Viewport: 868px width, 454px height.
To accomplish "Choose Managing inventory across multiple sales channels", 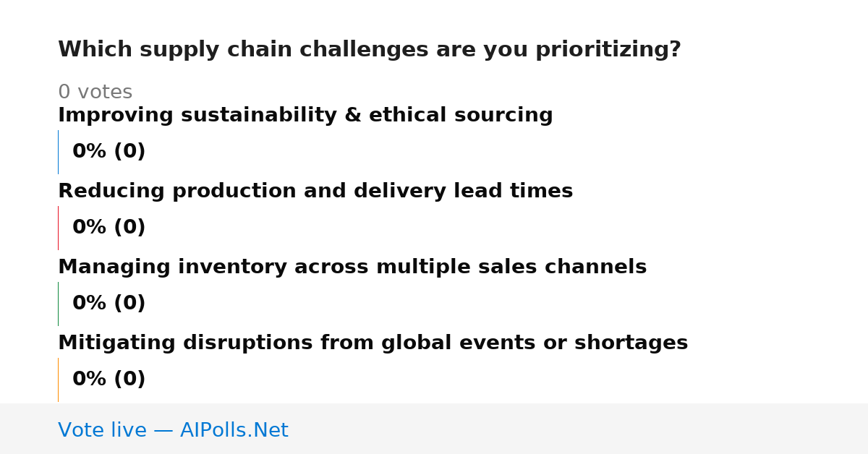I will coord(352,267).
